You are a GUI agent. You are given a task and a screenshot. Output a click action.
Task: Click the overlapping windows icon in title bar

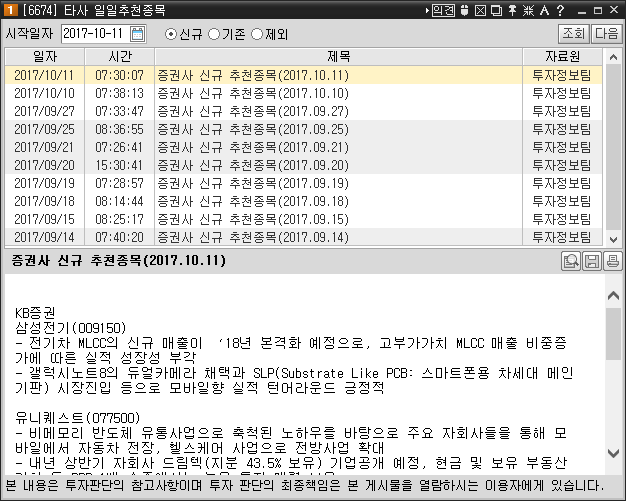point(496,10)
